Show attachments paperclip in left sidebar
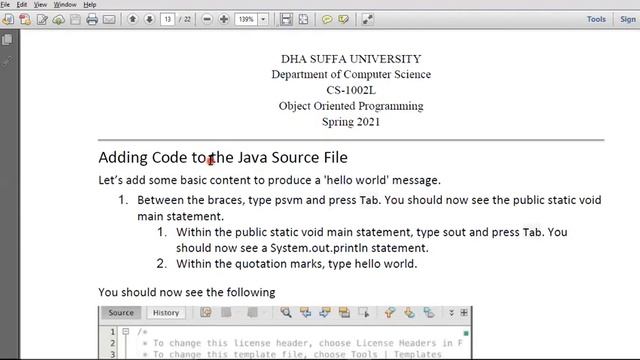Screen dimensions: 640x360 7,61
